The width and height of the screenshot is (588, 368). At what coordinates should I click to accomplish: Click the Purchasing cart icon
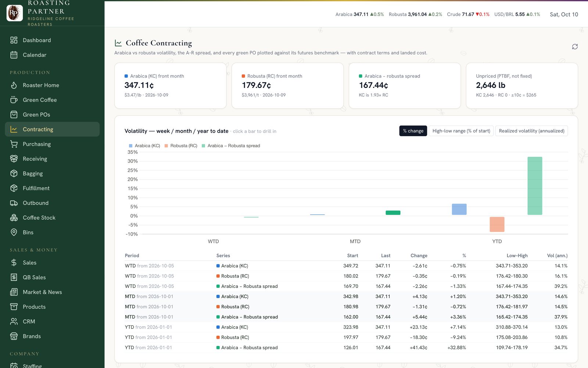click(14, 144)
